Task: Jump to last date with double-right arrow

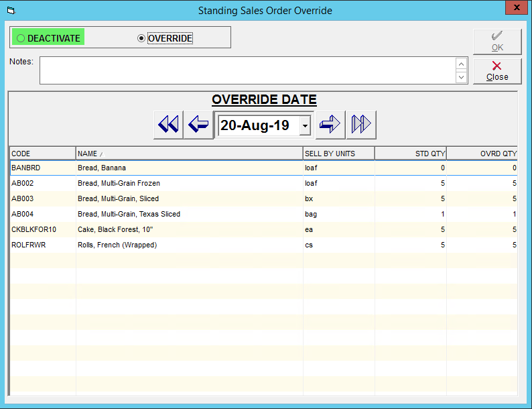Action: pyautogui.click(x=361, y=125)
